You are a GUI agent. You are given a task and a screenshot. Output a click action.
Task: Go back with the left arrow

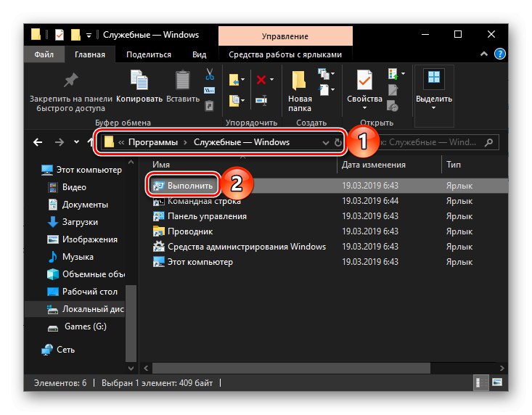(38, 142)
